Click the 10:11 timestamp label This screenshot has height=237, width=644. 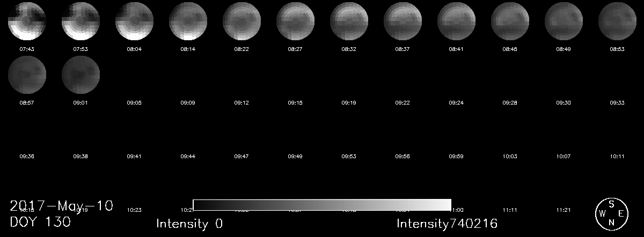click(617, 156)
